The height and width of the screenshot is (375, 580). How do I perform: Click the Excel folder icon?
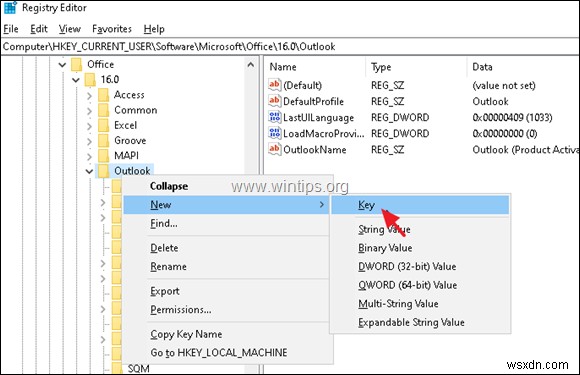[x=104, y=125]
